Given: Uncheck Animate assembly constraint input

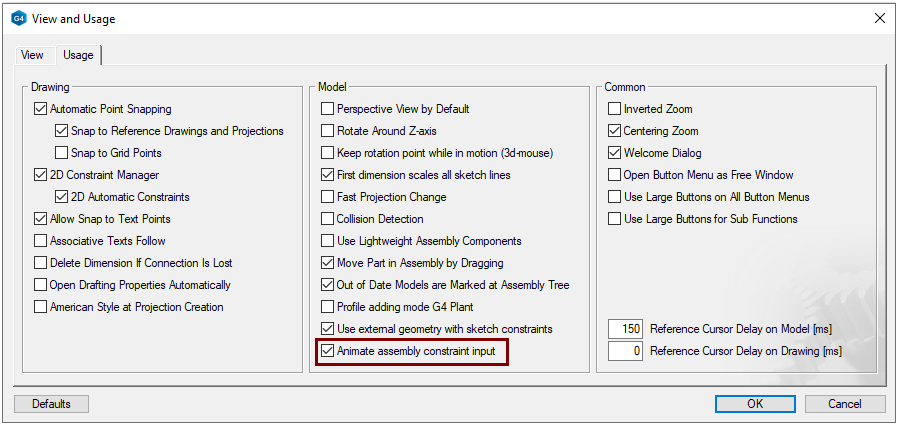Looking at the screenshot, I should point(327,351).
